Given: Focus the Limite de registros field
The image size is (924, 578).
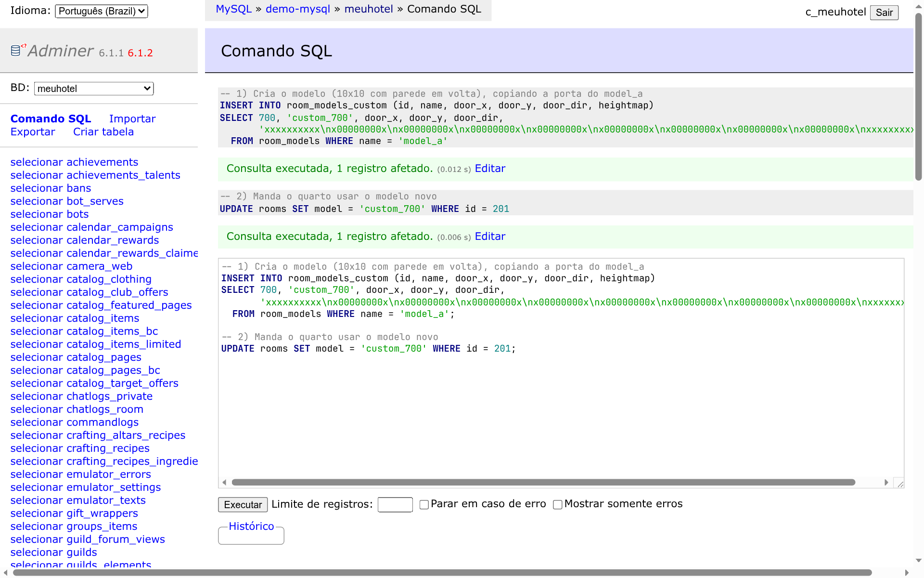Looking at the screenshot, I should point(395,504).
